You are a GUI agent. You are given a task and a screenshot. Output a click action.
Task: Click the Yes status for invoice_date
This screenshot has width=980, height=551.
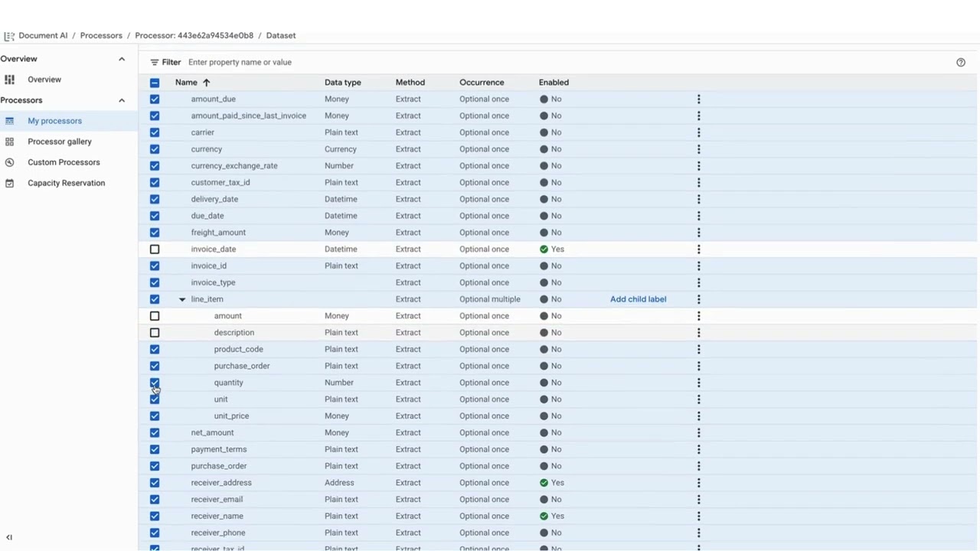click(551, 249)
